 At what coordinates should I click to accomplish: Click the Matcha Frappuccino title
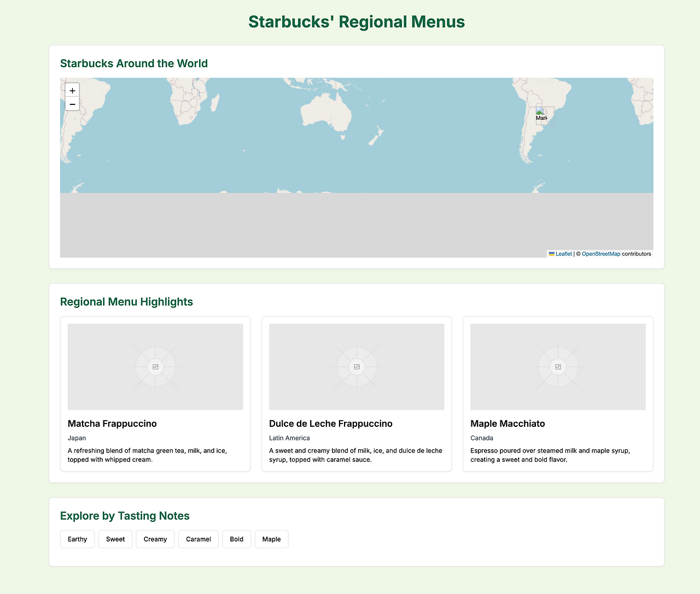click(x=112, y=424)
